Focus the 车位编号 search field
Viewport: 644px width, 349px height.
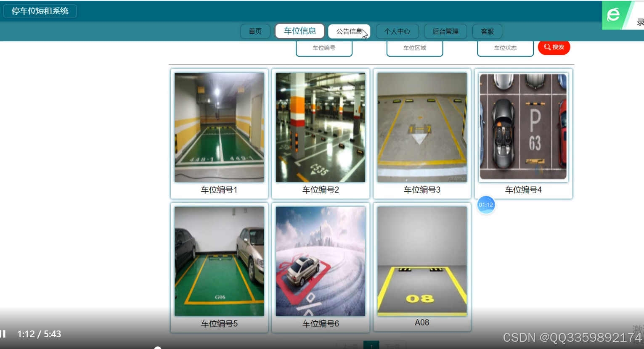tap(324, 48)
